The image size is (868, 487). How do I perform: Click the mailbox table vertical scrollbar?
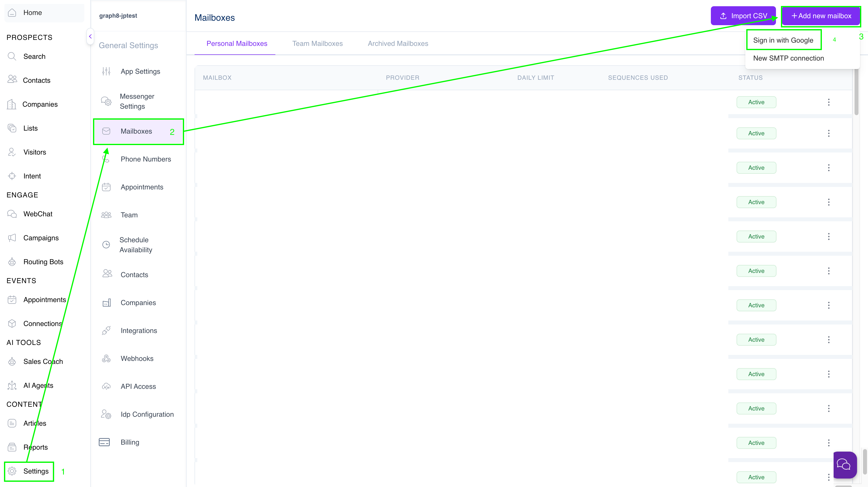(x=856, y=91)
